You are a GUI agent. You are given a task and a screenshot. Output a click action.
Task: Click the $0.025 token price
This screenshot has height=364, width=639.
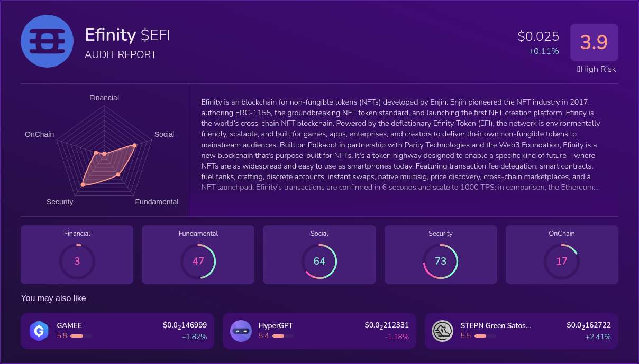pyautogui.click(x=538, y=36)
